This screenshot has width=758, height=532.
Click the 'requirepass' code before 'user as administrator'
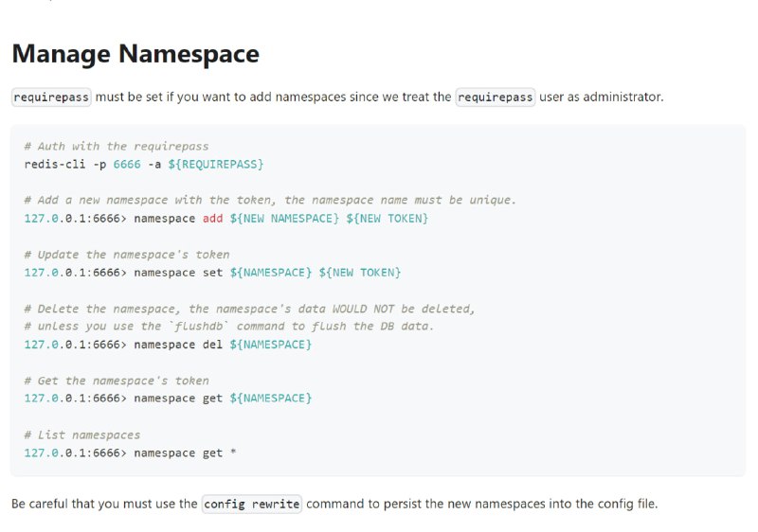click(495, 98)
